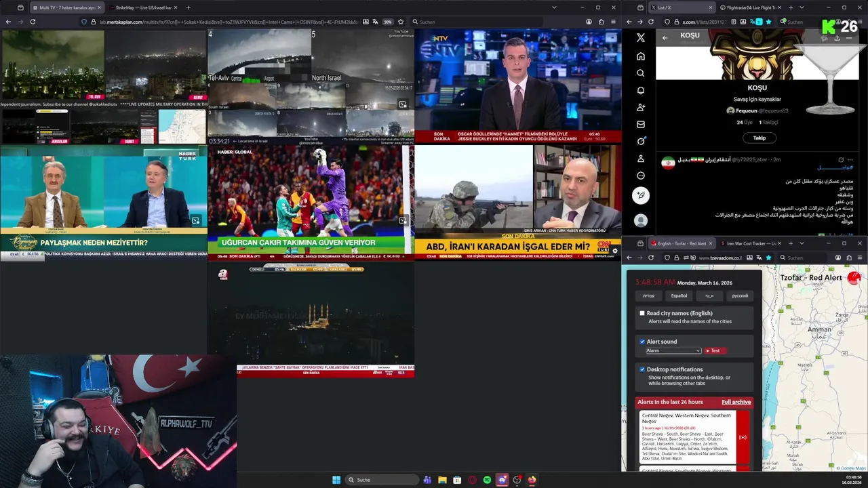Open more options on the Arabic post

(850, 160)
